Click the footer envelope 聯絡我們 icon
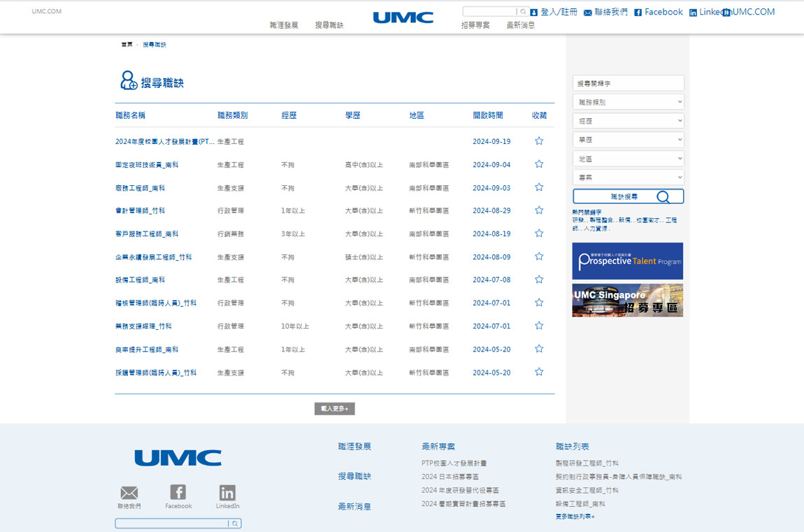The image size is (804, 532). pyautogui.click(x=129, y=493)
